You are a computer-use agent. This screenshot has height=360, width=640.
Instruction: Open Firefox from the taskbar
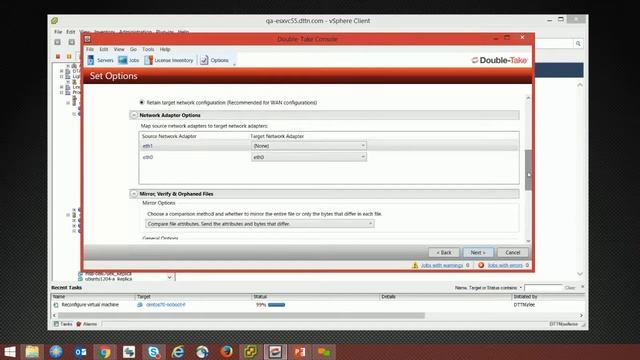[227, 352]
